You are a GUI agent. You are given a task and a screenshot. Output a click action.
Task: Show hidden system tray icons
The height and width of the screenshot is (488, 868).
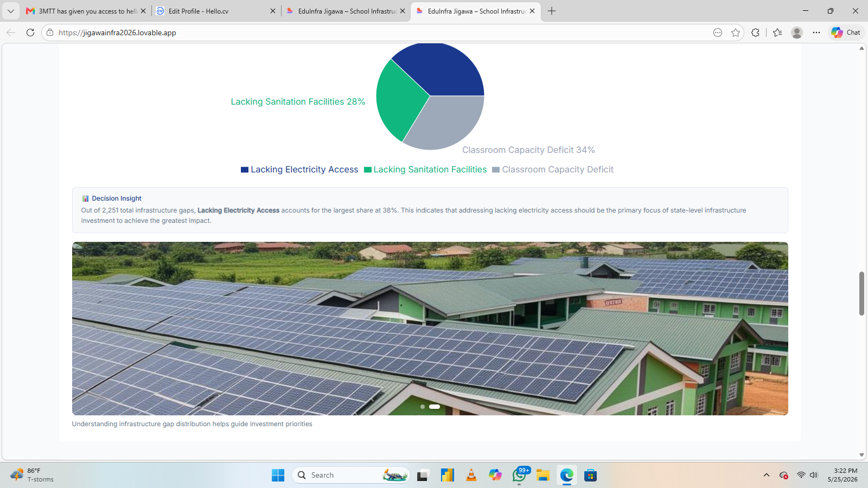[767, 476]
